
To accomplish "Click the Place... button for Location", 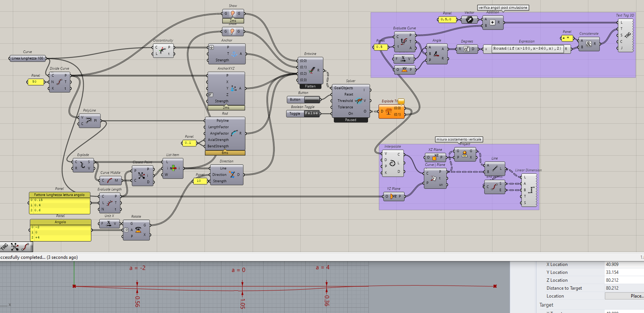I will [x=624, y=296].
